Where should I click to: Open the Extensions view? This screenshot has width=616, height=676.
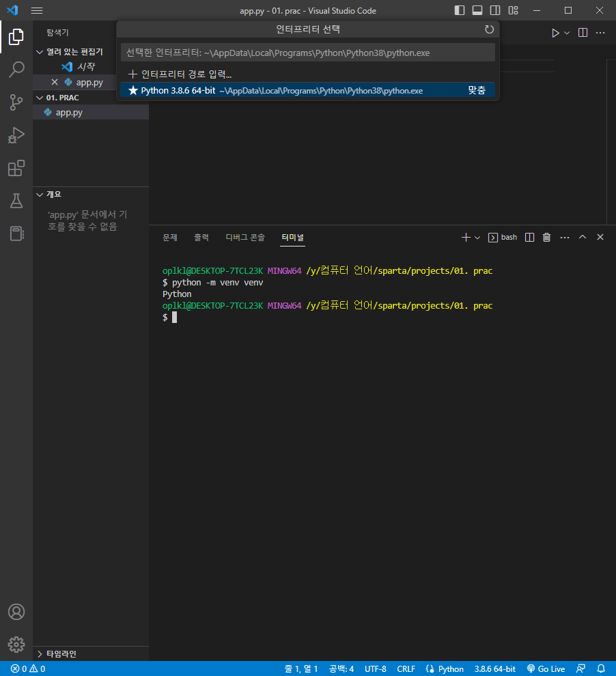tap(16, 168)
